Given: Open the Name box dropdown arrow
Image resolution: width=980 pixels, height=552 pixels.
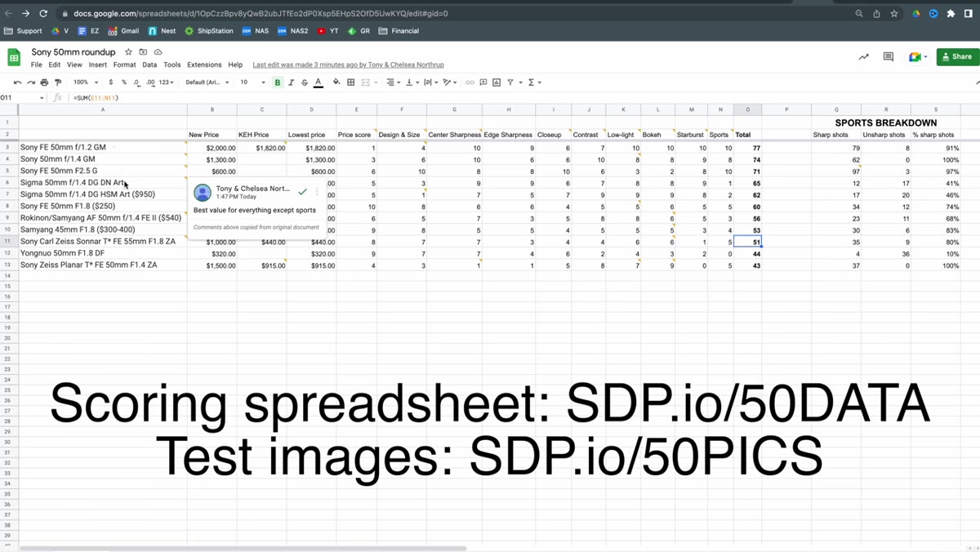Looking at the screenshot, I should point(42,98).
